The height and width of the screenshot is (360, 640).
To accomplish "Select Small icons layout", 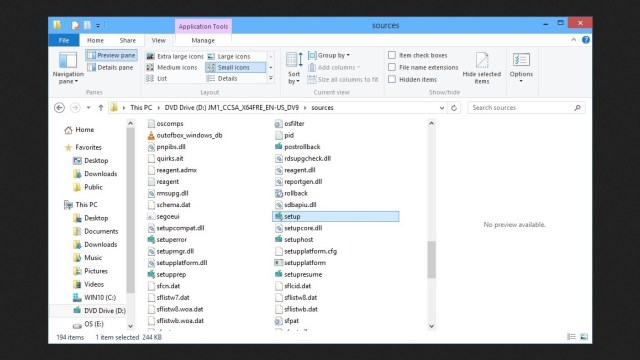I will coord(235,67).
